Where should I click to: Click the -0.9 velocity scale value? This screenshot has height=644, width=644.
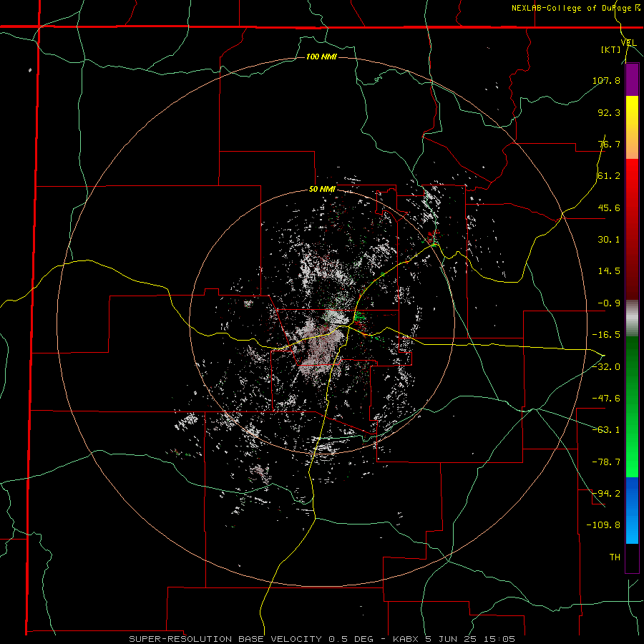(x=609, y=303)
